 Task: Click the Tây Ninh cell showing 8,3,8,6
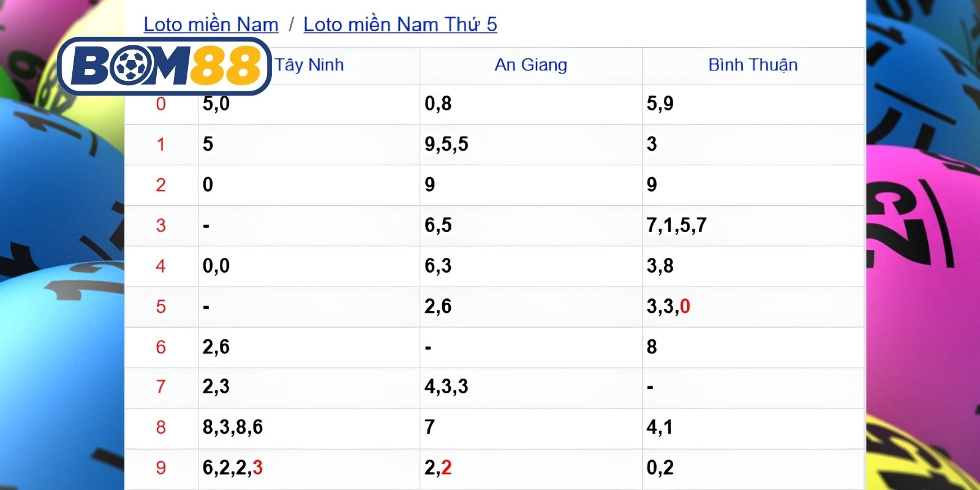309,428
